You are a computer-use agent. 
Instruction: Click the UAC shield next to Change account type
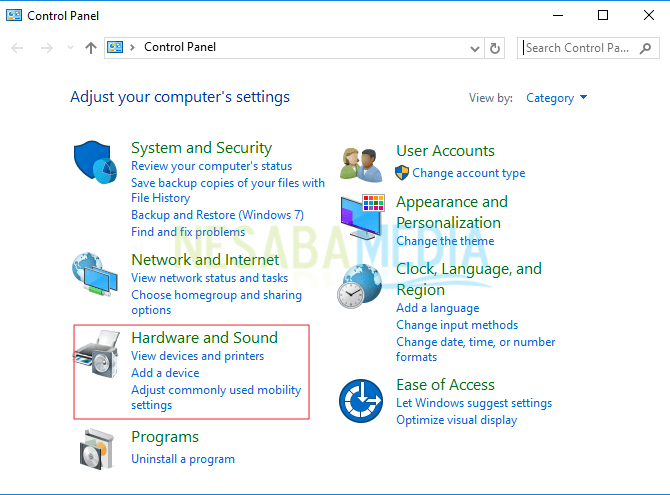click(402, 173)
